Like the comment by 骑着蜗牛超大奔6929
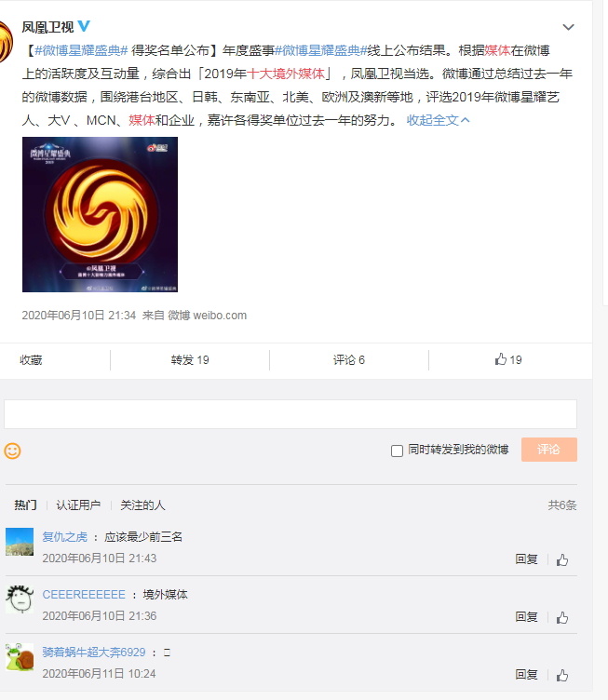608x700 pixels. point(562,675)
